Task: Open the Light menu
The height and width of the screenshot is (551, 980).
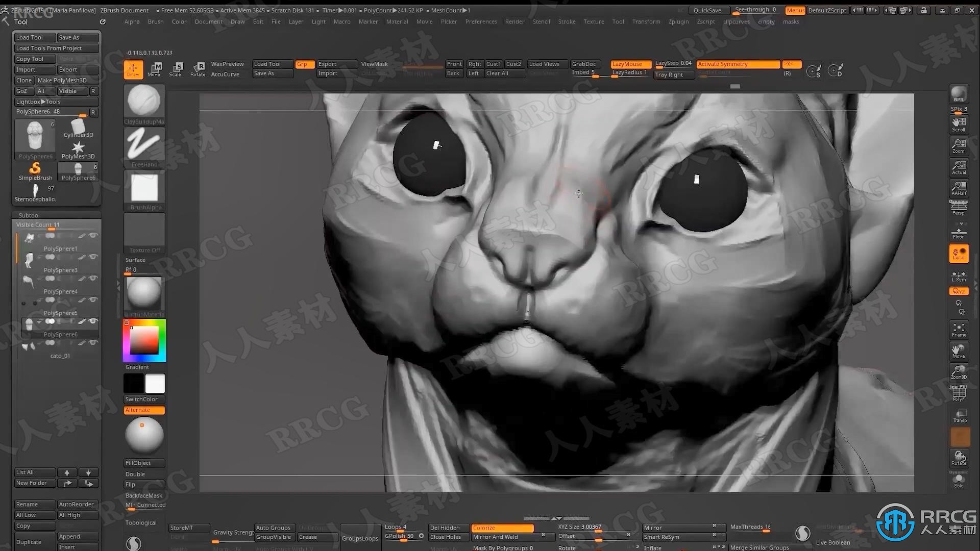Action: click(318, 21)
